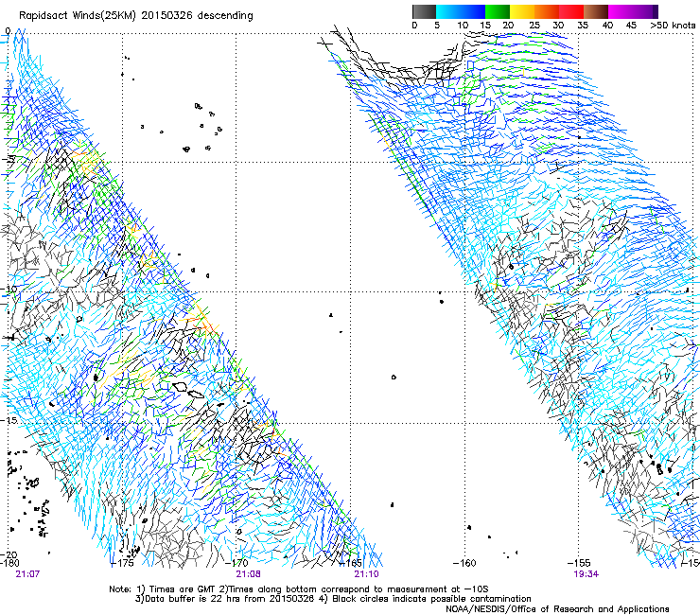Viewport: 700px width, 615px height.
Task: Click the 'NOAA/NESDIS/Office of Research and Applications' credit
Action: [x=557, y=609]
